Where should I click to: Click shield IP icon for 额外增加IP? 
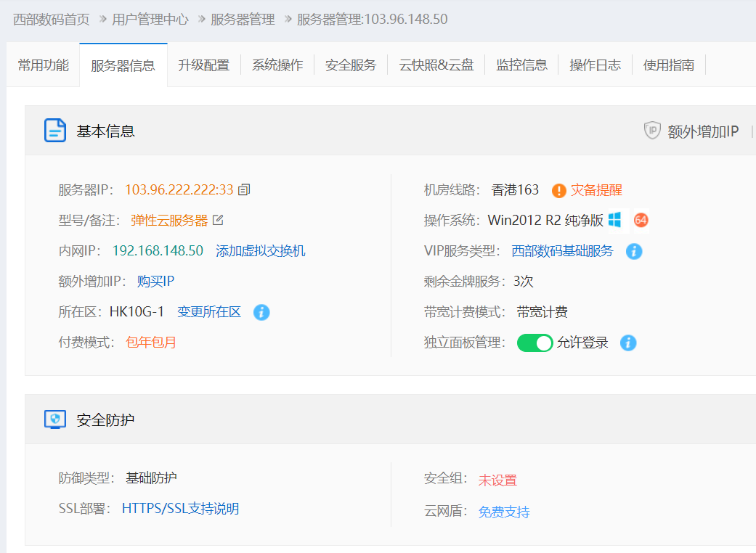click(652, 131)
